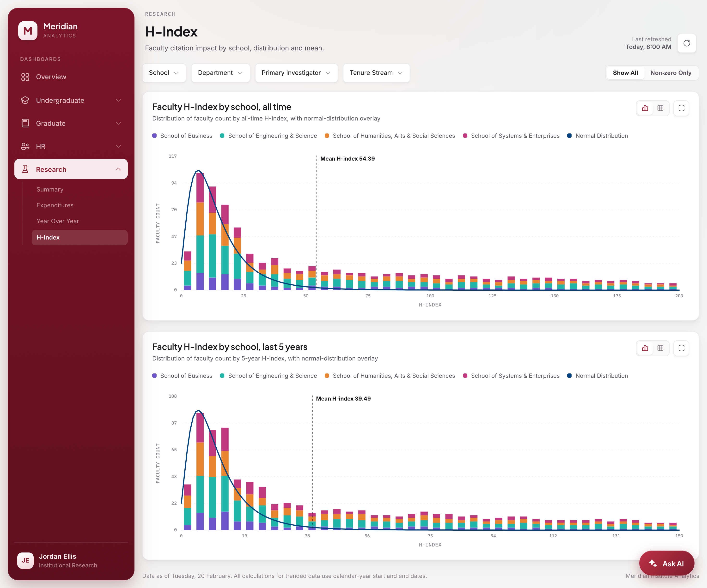
Task: Switch last 5 years chart to bar view
Action: tap(645, 348)
